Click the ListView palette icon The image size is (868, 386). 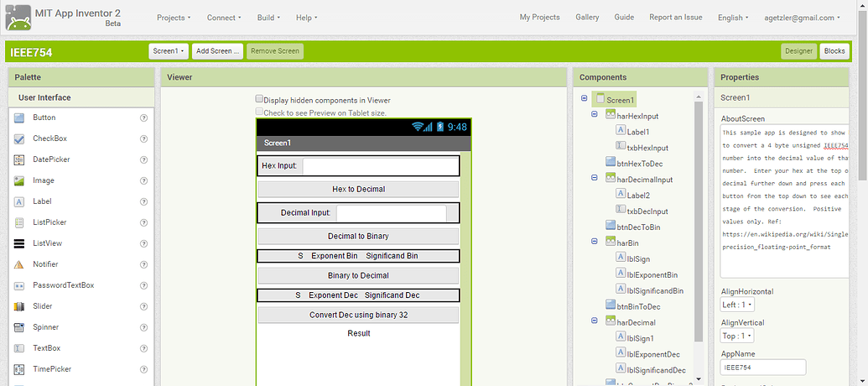point(18,243)
